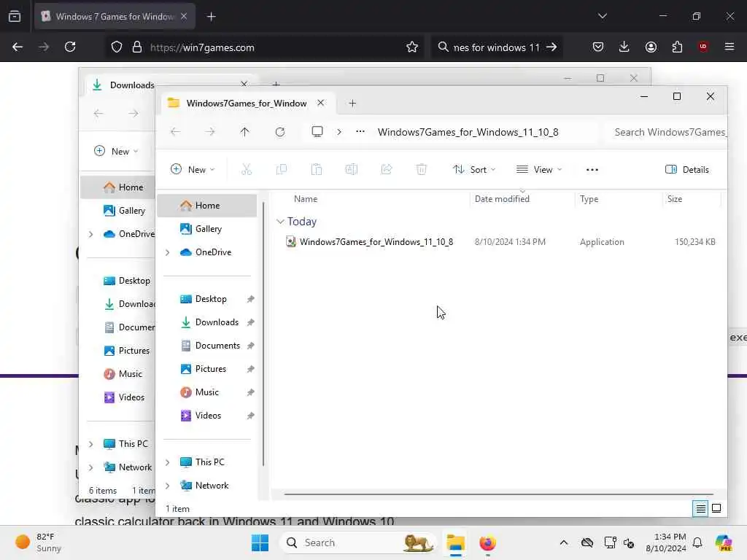Click Firefox browser back arrow

(18, 47)
